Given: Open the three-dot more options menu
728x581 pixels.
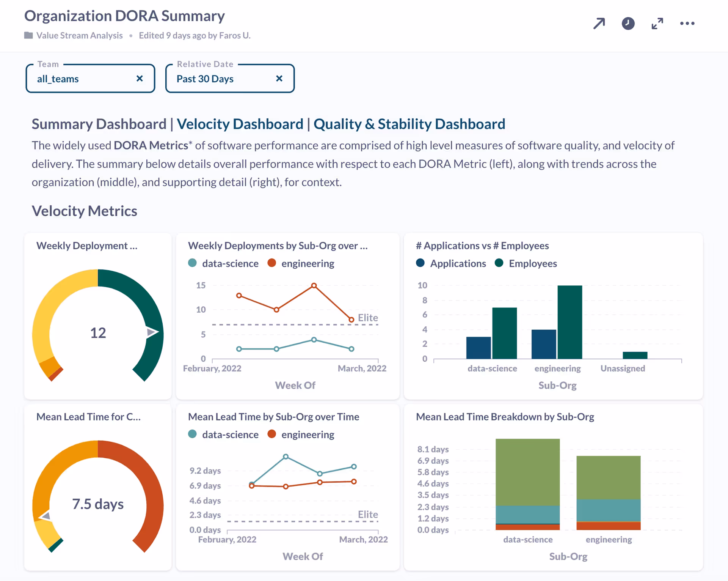Looking at the screenshot, I should coord(687,24).
